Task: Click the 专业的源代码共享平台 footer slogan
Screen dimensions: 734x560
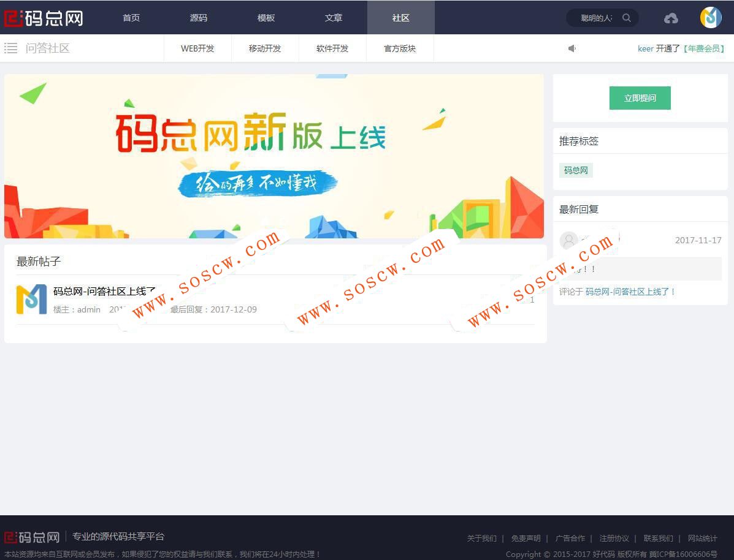Action: pyautogui.click(x=118, y=536)
